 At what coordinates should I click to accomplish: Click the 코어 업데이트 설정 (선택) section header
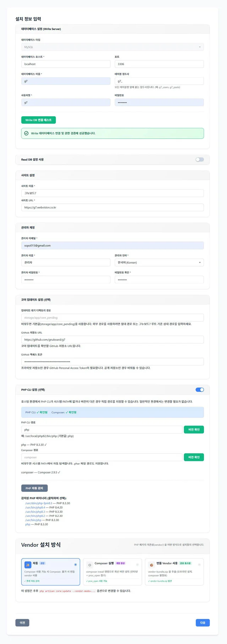pyautogui.click(x=36, y=300)
